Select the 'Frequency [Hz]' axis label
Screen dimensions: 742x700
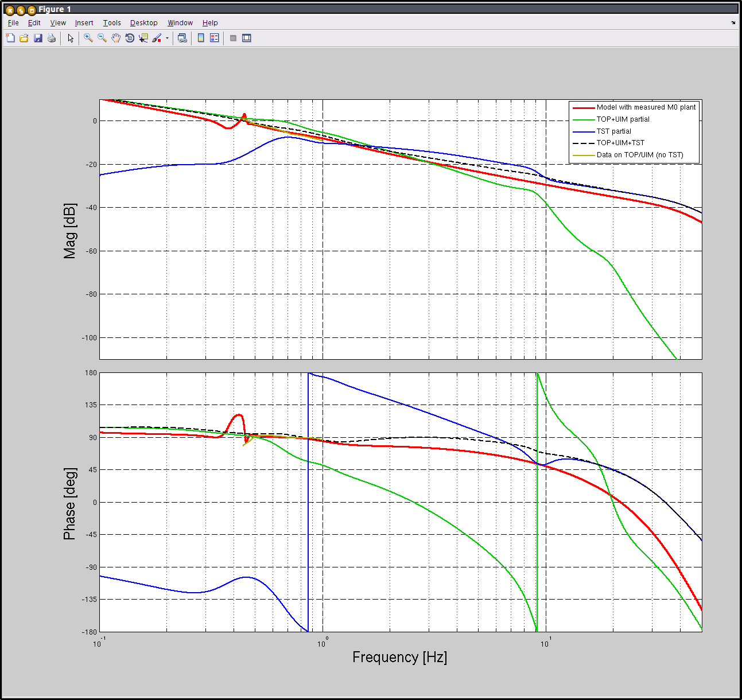coord(400,657)
